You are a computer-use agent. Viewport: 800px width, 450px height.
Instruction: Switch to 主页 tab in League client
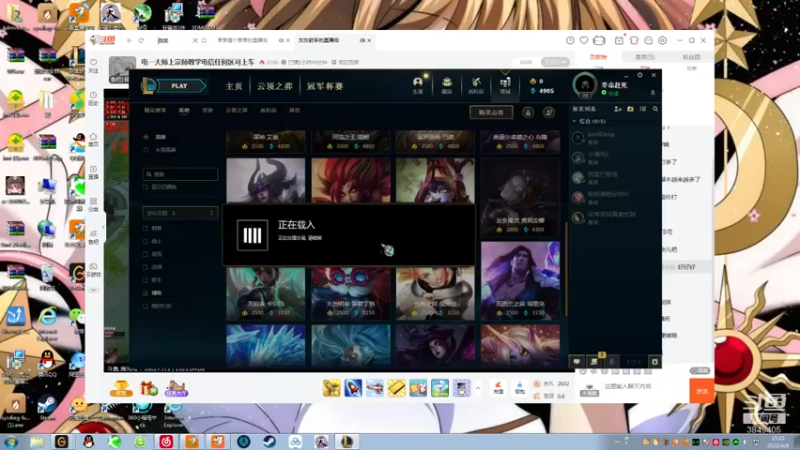tap(234, 86)
